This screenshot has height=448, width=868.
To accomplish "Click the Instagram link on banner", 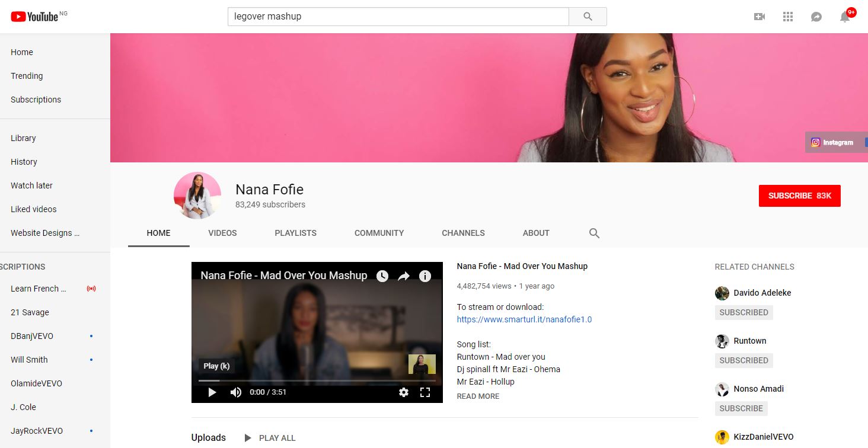I will [x=832, y=142].
